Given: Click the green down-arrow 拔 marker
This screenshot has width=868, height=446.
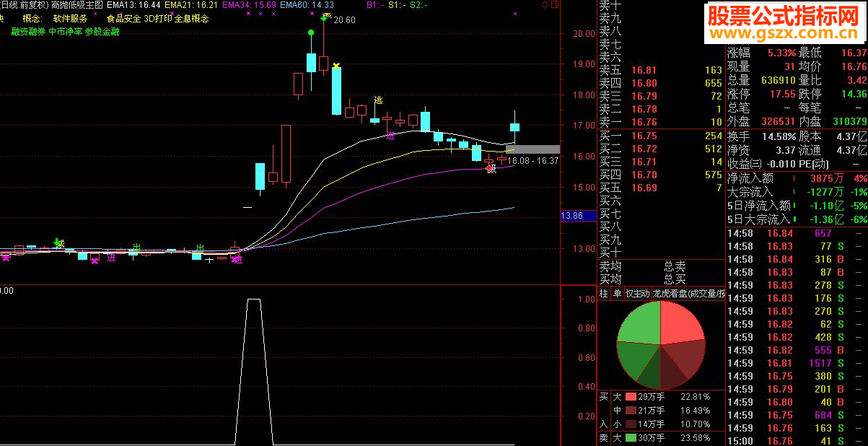Looking at the screenshot, I should pyautogui.click(x=58, y=242).
